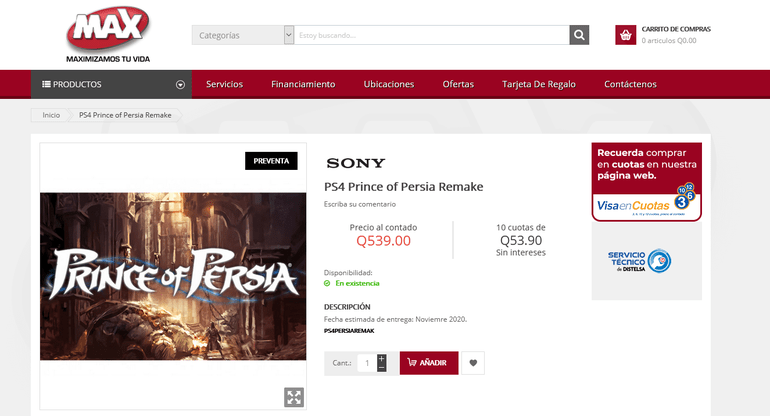Open Ubicaciones in navigation bar
770x416 pixels.
389,84
